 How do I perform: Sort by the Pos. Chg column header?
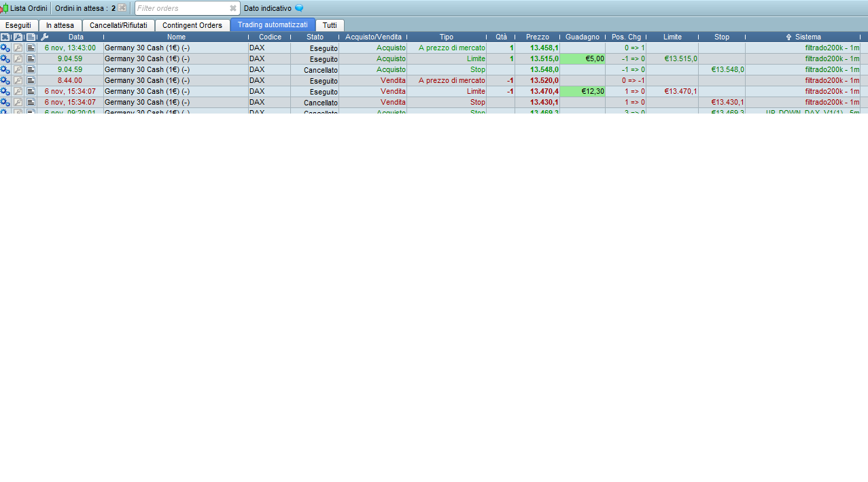[x=626, y=37]
